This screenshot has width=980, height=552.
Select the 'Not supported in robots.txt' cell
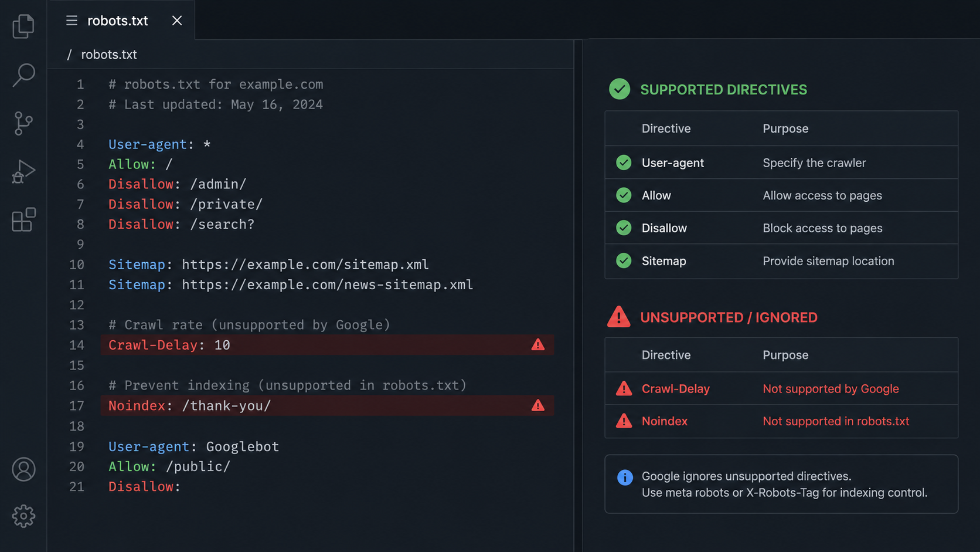(x=836, y=421)
